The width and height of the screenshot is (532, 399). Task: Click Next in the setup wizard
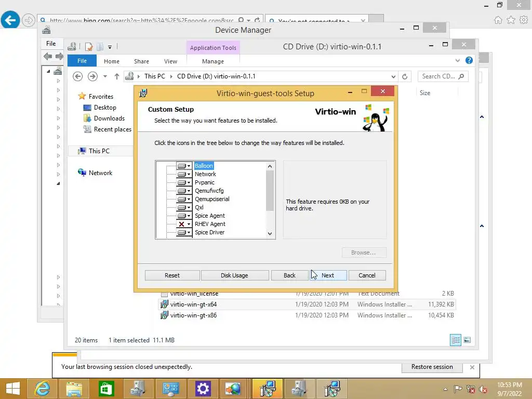328,275
